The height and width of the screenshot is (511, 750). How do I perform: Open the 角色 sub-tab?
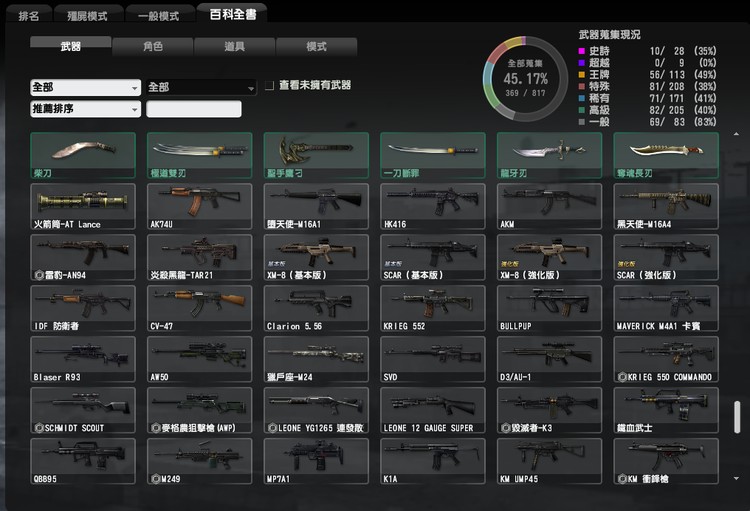click(153, 46)
